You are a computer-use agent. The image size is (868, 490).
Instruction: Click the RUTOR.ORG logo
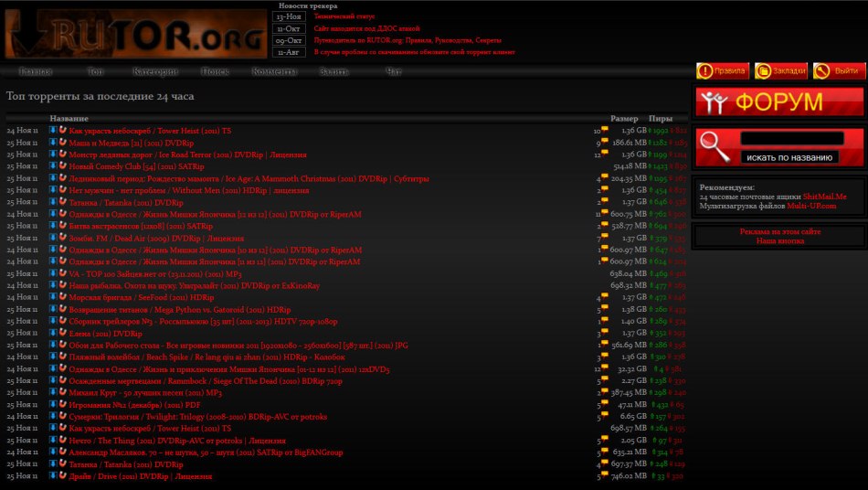pyautogui.click(x=135, y=34)
